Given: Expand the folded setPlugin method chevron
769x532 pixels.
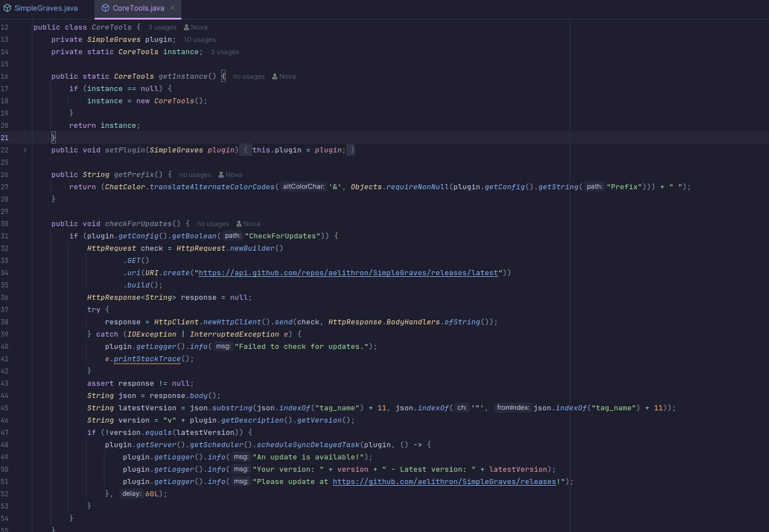Looking at the screenshot, I should tap(25, 150).
